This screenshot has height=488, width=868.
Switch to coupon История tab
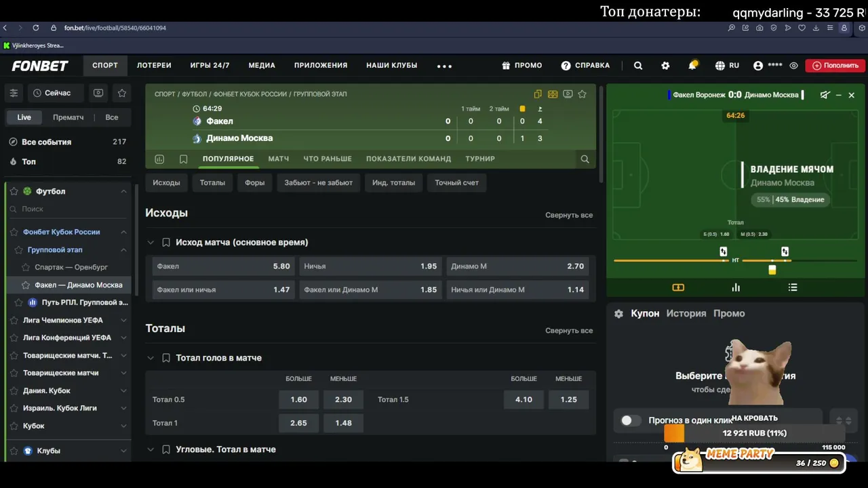686,314
